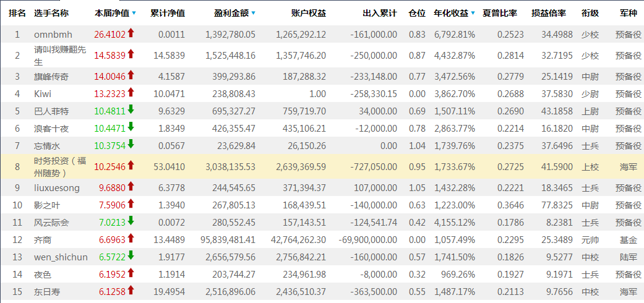The height and width of the screenshot is (303, 644).
Task: Select annualized return 969.26%
Action: (458, 275)
